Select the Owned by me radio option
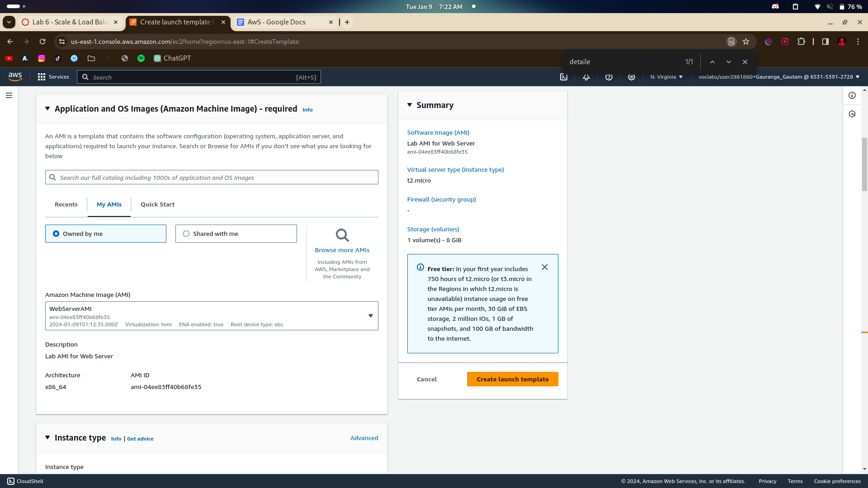The width and height of the screenshot is (868, 488). 56,234
